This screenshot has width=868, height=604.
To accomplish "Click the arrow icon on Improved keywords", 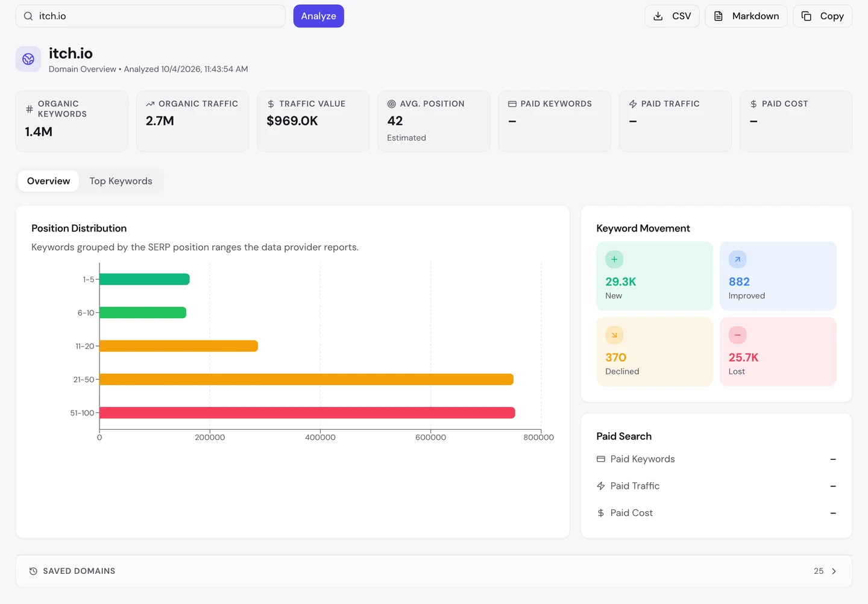I will pos(738,259).
